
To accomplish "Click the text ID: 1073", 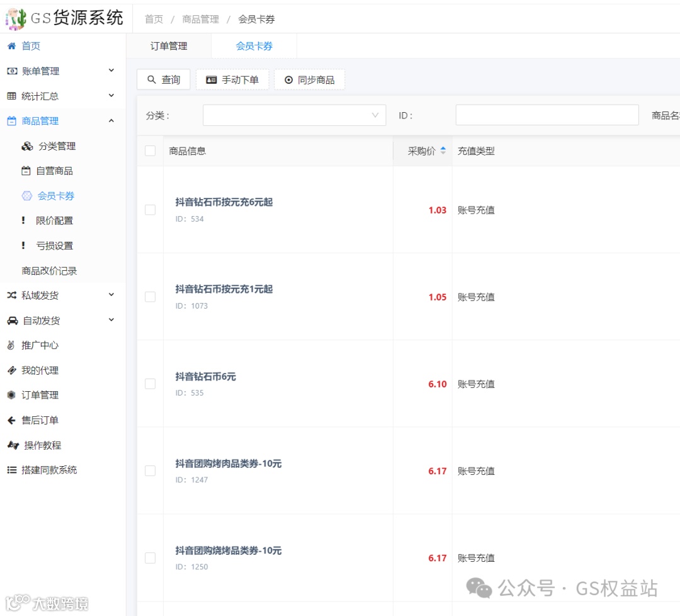I will pyautogui.click(x=191, y=306).
